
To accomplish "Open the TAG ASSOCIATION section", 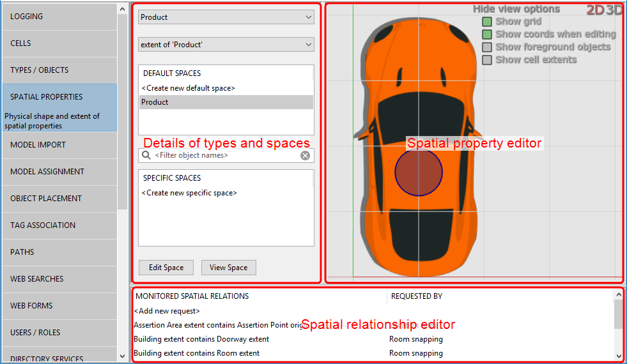I will pos(59,225).
